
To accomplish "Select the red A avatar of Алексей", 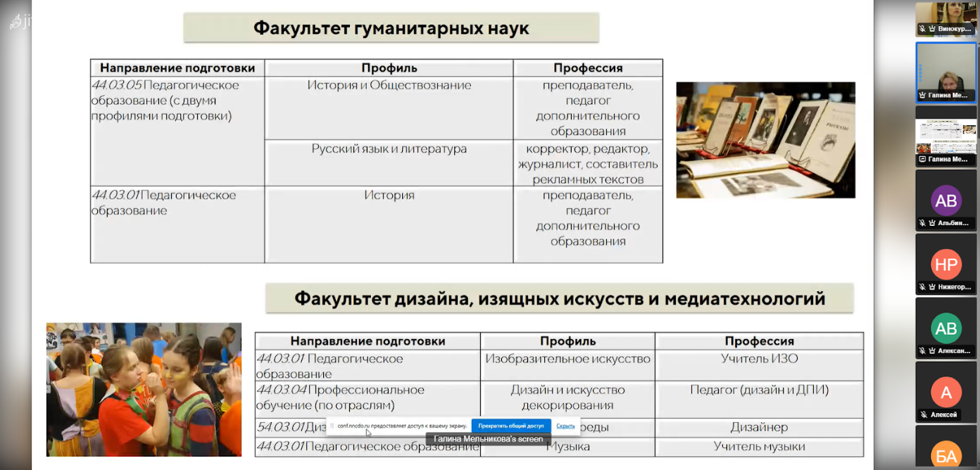I will pyautogui.click(x=946, y=393).
